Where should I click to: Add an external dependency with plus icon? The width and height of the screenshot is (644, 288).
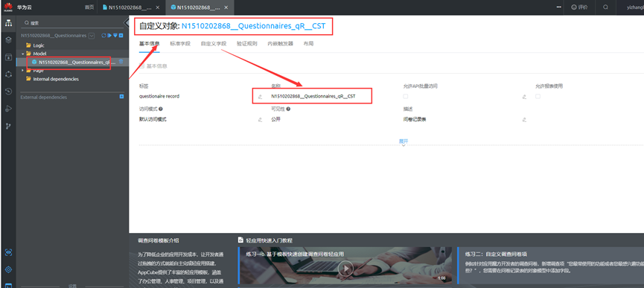click(121, 97)
